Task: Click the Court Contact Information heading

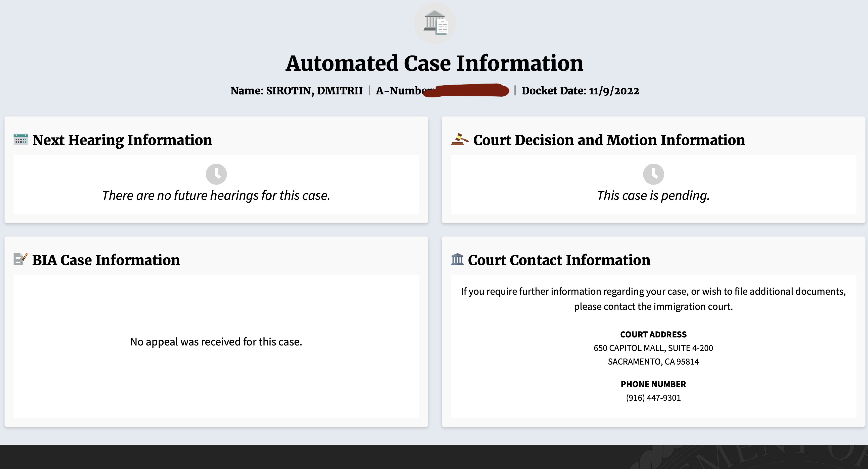Action: click(x=559, y=260)
